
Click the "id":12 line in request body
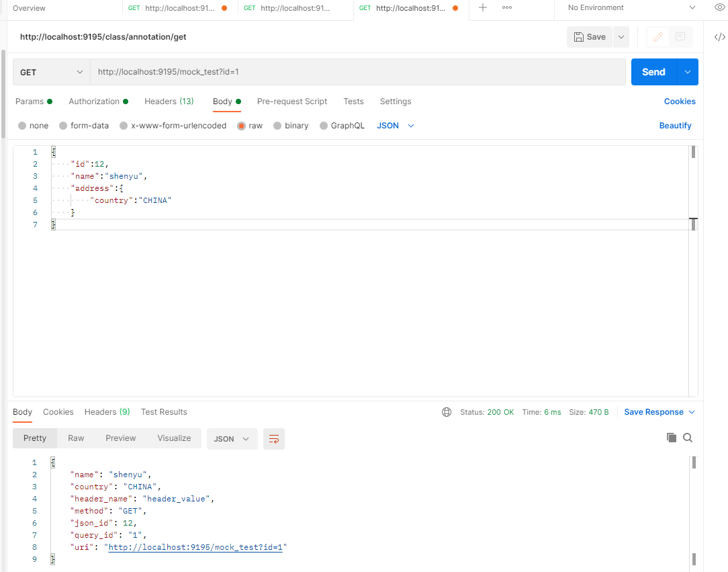(89, 165)
